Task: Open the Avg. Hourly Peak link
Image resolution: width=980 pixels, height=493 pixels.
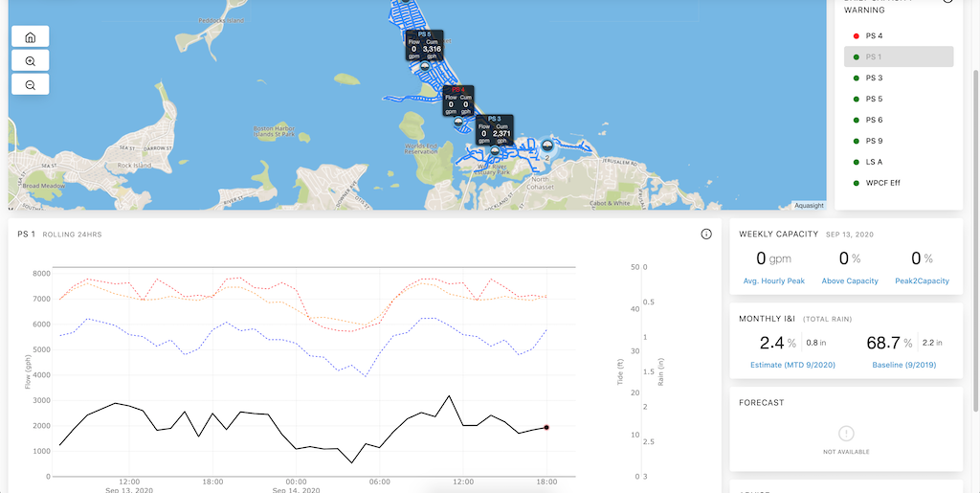Action: 773,281
